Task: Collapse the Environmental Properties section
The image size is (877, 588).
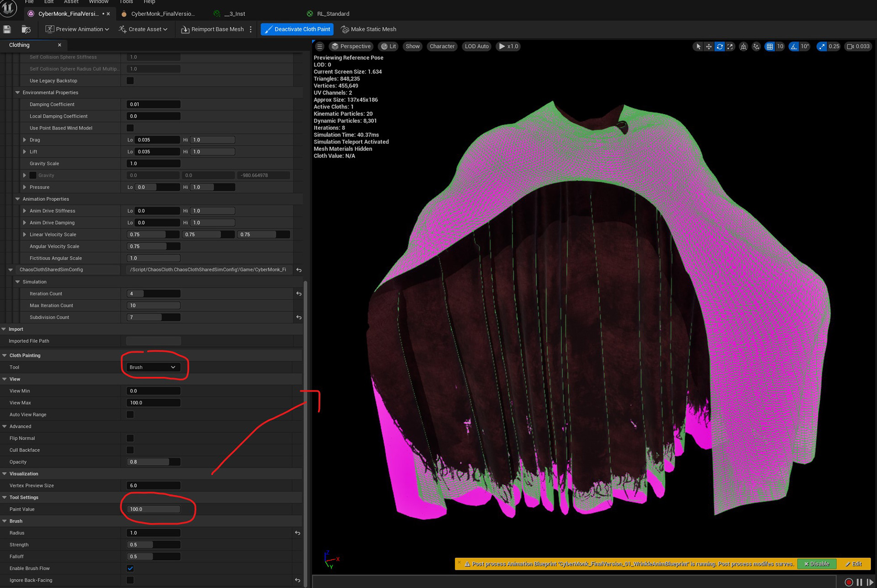Action: pos(18,93)
